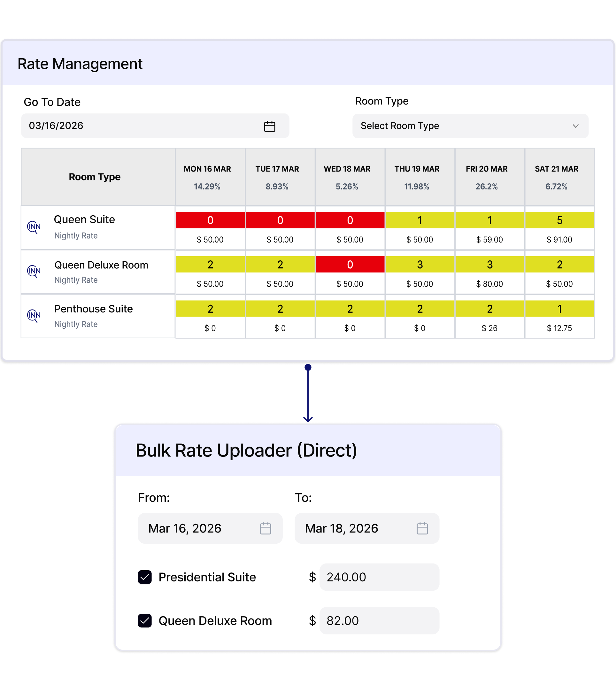Select the MON 16 MAR column header
This screenshot has height=690, width=616.
click(211, 177)
